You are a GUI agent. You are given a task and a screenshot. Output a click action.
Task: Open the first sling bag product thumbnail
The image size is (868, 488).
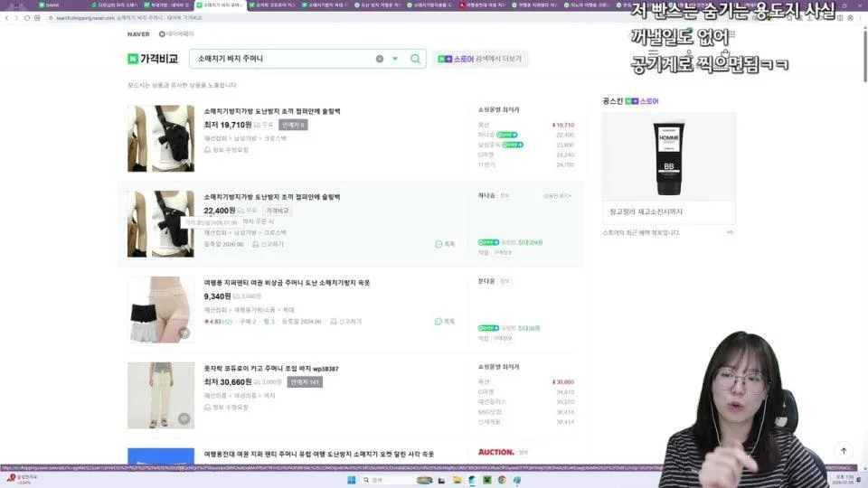tap(161, 138)
